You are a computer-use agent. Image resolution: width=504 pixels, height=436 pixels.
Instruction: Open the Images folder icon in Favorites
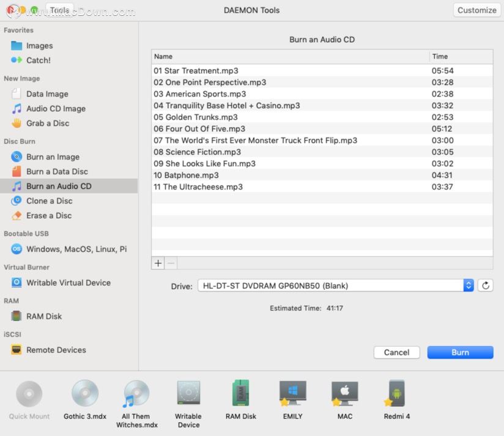(17, 46)
